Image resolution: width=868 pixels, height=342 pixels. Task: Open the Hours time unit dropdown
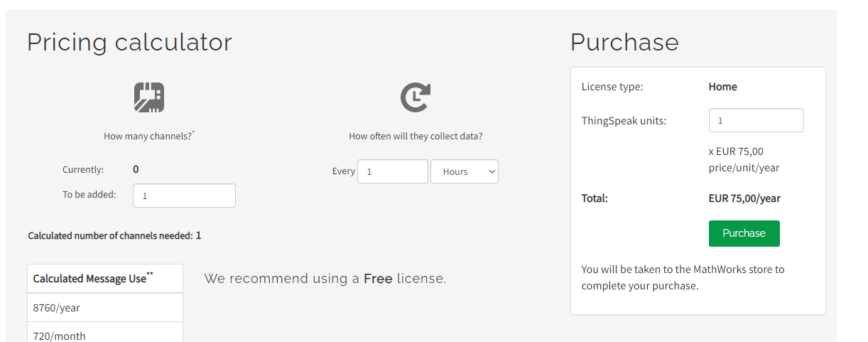pos(465,171)
